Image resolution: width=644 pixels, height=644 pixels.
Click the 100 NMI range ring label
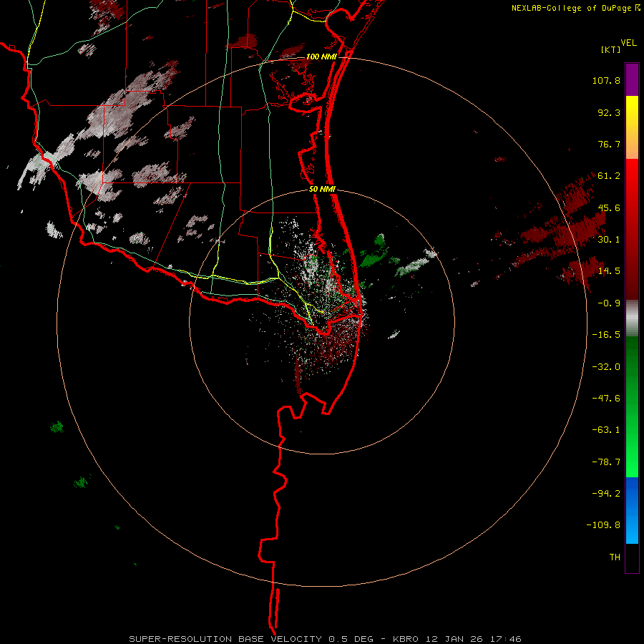(x=321, y=57)
